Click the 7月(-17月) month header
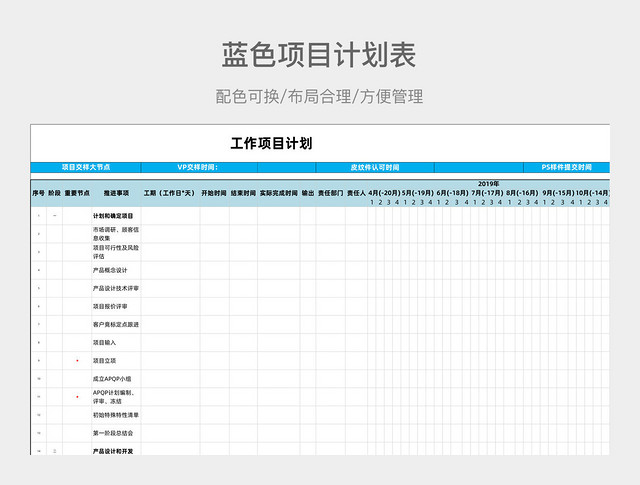The image size is (640, 485). (487, 193)
